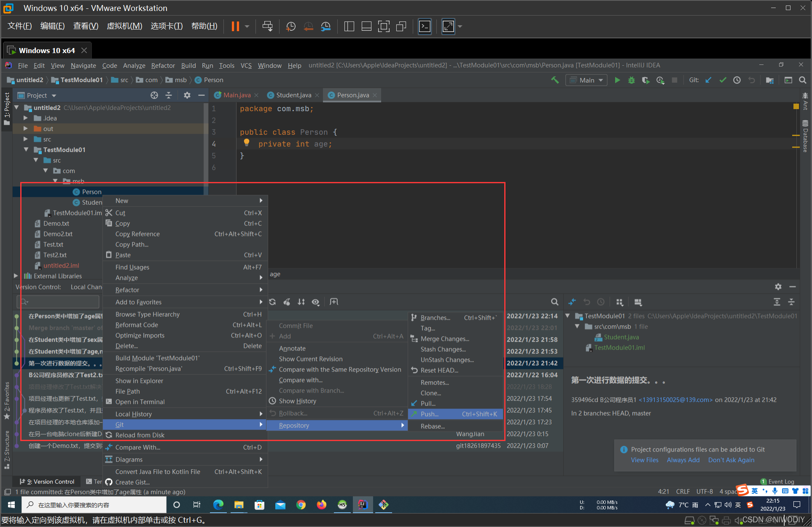Screen dimensions: 812x527
Task: Click Branches... in the Repository submenu
Action: (456, 318)
